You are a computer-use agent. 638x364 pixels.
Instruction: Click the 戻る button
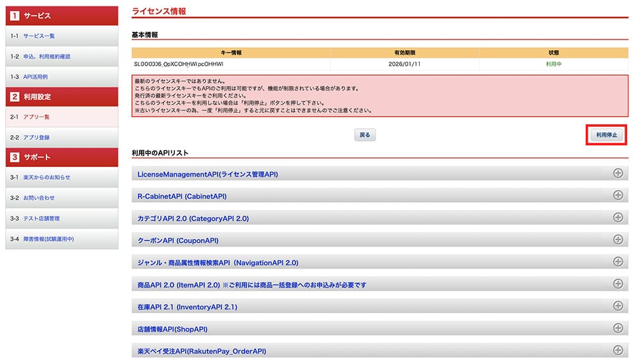click(364, 135)
